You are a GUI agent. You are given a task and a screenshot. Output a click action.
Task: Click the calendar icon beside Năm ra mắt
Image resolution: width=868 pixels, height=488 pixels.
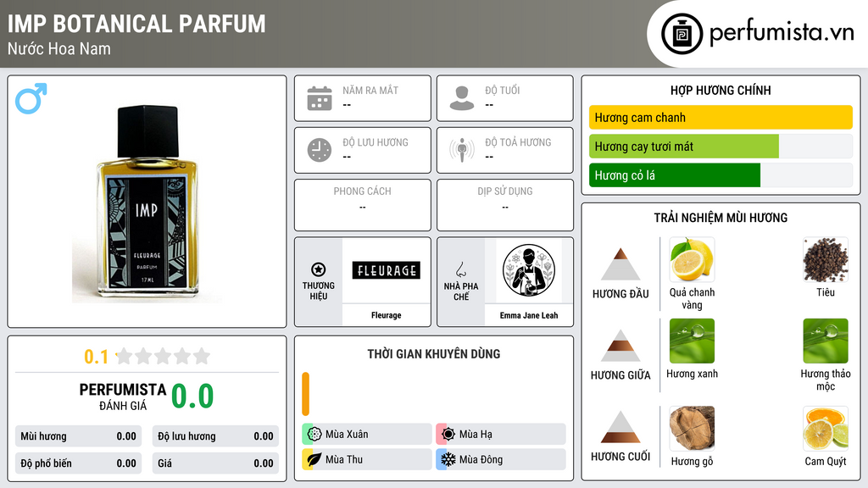click(320, 98)
